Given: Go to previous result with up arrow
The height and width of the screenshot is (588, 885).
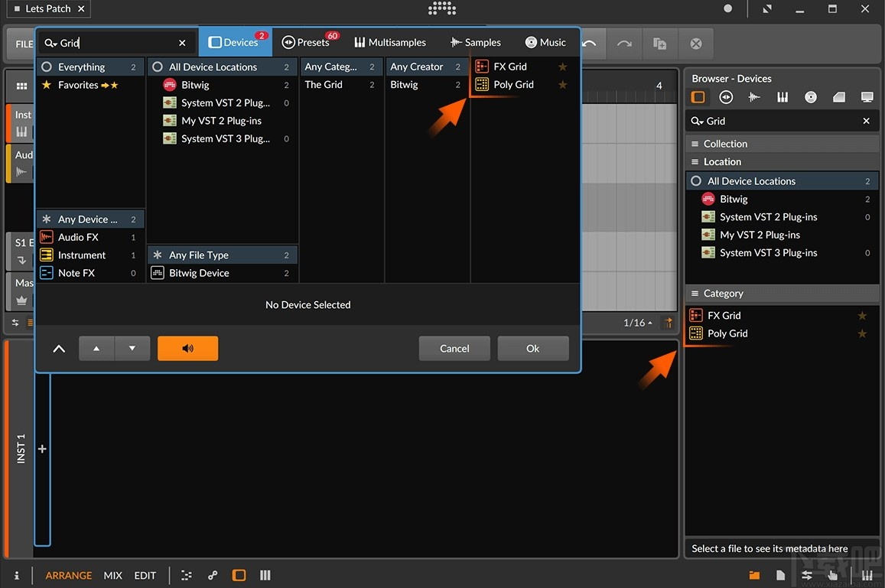Looking at the screenshot, I should point(96,349).
